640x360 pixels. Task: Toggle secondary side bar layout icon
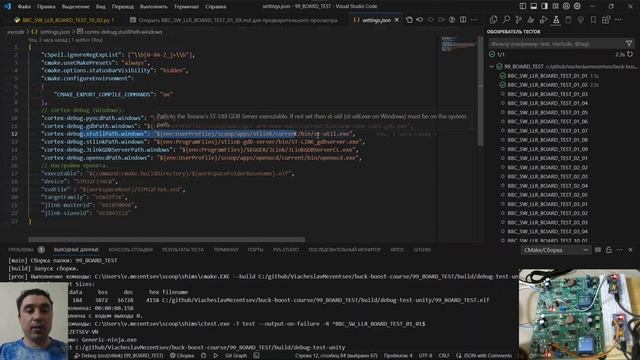pos(544,6)
